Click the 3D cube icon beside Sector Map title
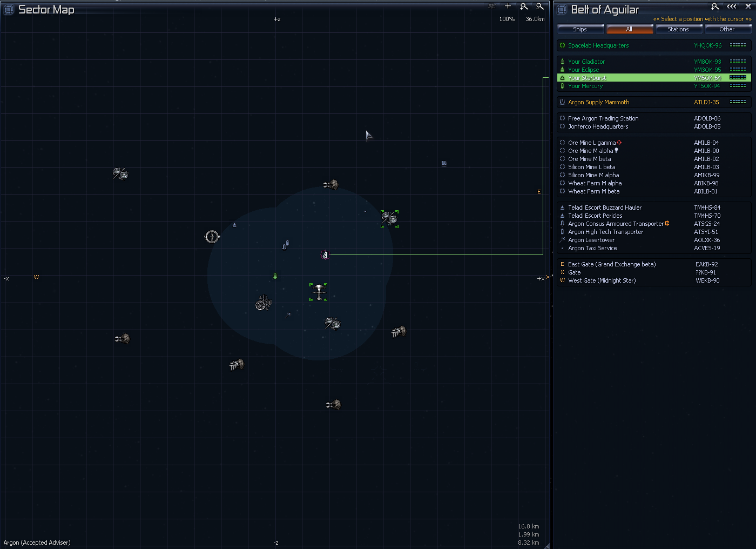Screen dimensions: 756x549 pyautogui.click(x=9, y=10)
